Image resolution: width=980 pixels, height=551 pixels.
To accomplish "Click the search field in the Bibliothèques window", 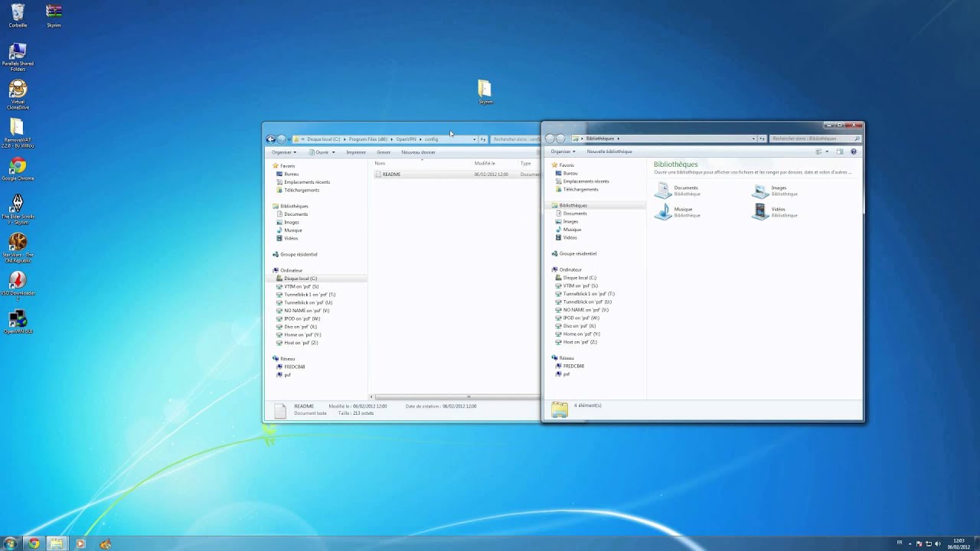I will [x=815, y=139].
